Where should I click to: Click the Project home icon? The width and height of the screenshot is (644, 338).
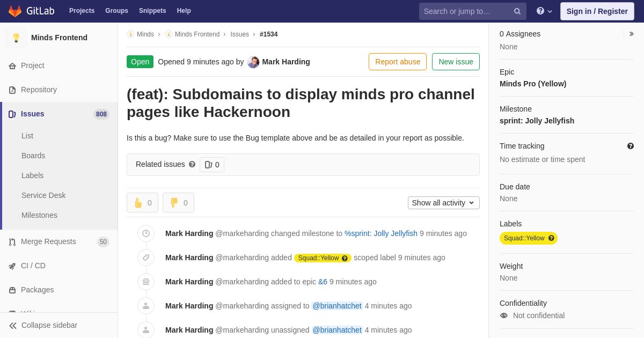[x=12, y=66]
